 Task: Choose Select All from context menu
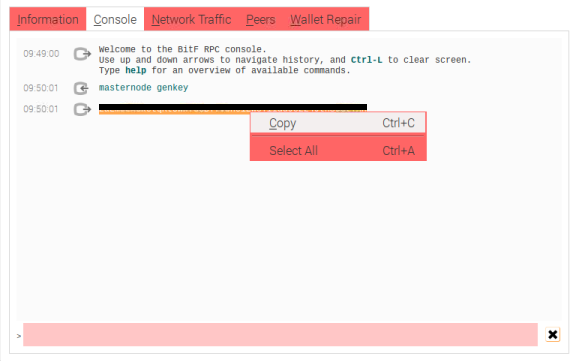pos(338,151)
